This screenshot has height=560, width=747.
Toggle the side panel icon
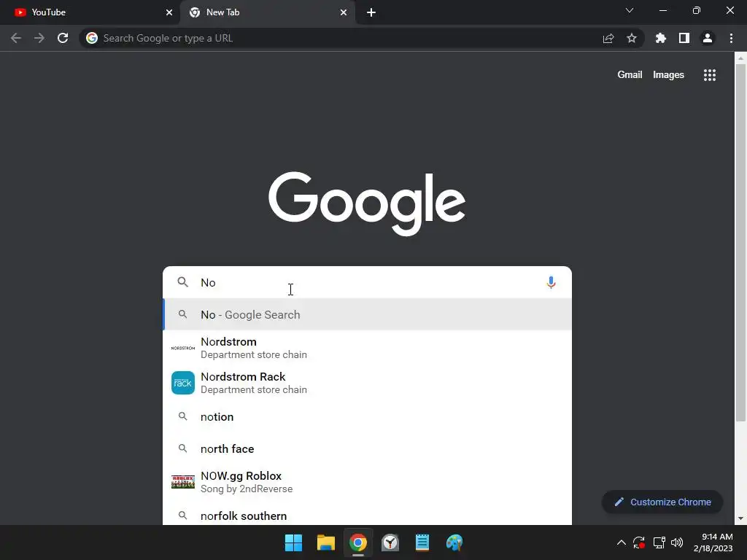point(684,38)
